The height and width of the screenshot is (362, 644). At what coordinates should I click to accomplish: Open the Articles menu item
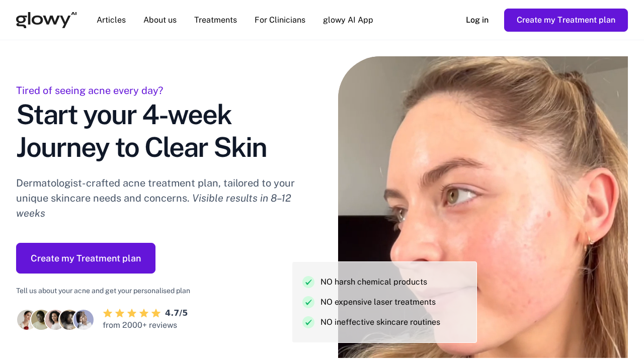pos(111,20)
